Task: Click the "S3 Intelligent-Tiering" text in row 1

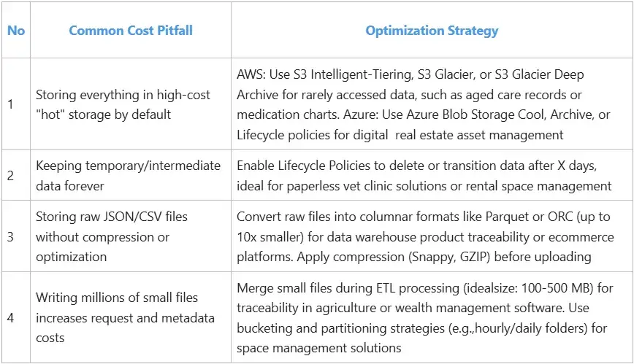Action: pyautogui.click(x=344, y=75)
